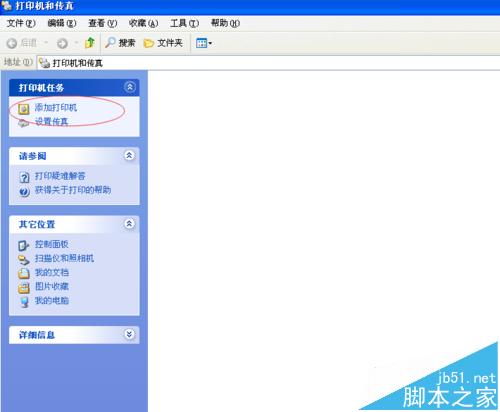Collapse the 请参阅 panel

pyautogui.click(x=129, y=155)
